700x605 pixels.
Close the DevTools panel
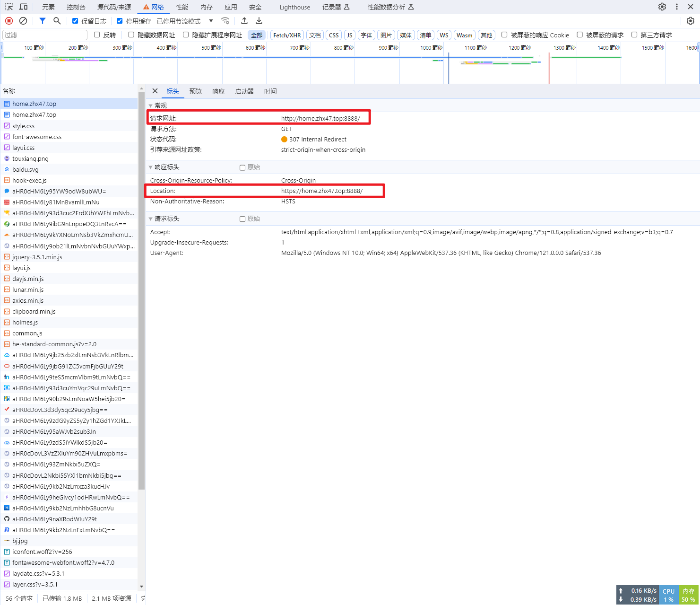691,7
